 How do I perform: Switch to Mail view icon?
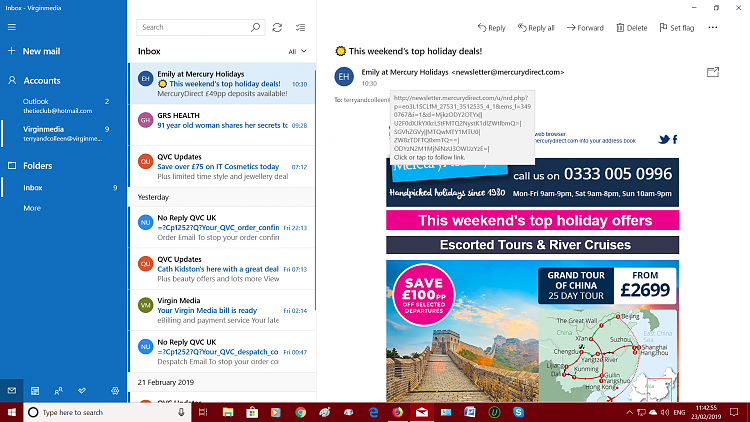[x=11, y=391]
